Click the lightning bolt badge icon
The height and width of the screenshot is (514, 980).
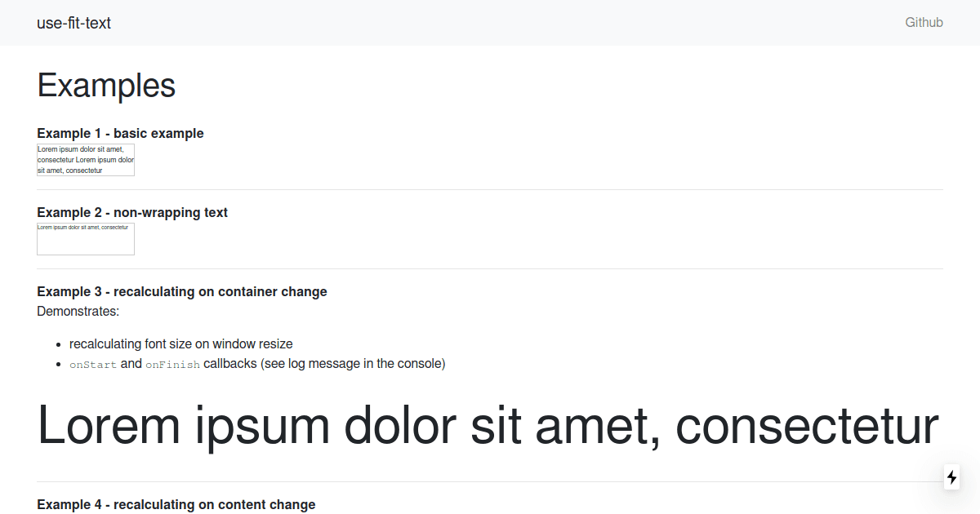(x=951, y=477)
